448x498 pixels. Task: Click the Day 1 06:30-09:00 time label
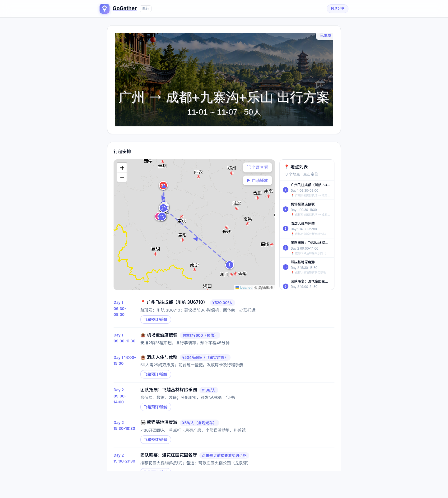tap(120, 308)
